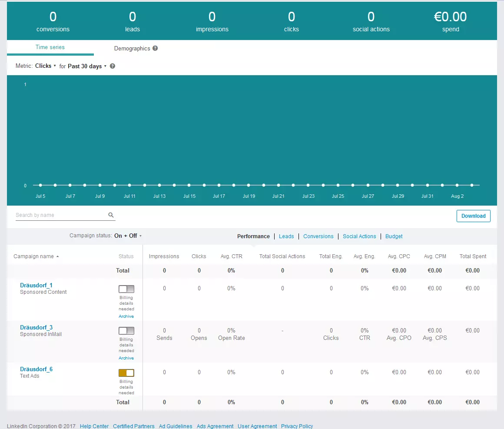Expand the Past 30 days dropdown
Viewport: 504px width, 429px height.
coord(87,66)
